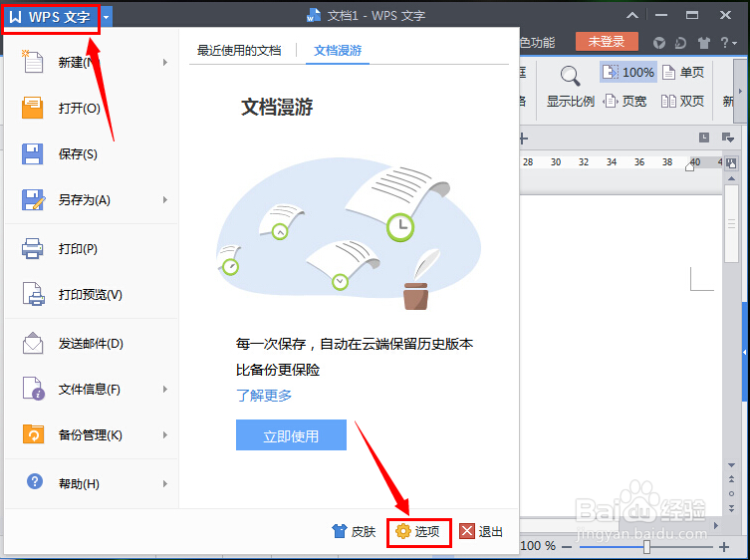
Task: Switch to 页宽 page width view
Action: click(625, 101)
